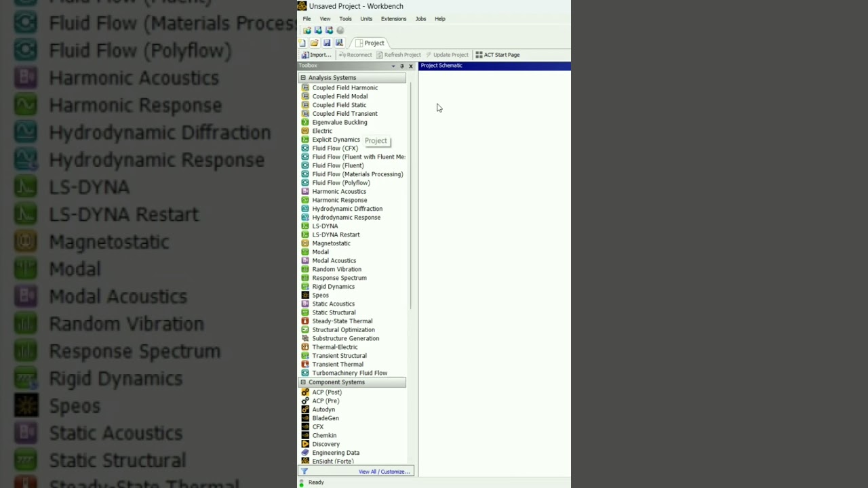868x488 pixels.
Task: Open View All / Customize... link
Action: pos(384,472)
